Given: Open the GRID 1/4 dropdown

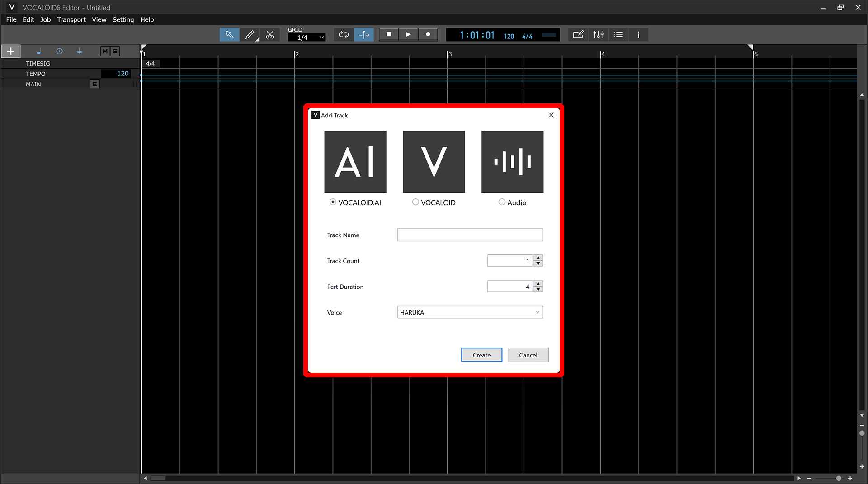Looking at the screenshot, I should coord(307,38).
